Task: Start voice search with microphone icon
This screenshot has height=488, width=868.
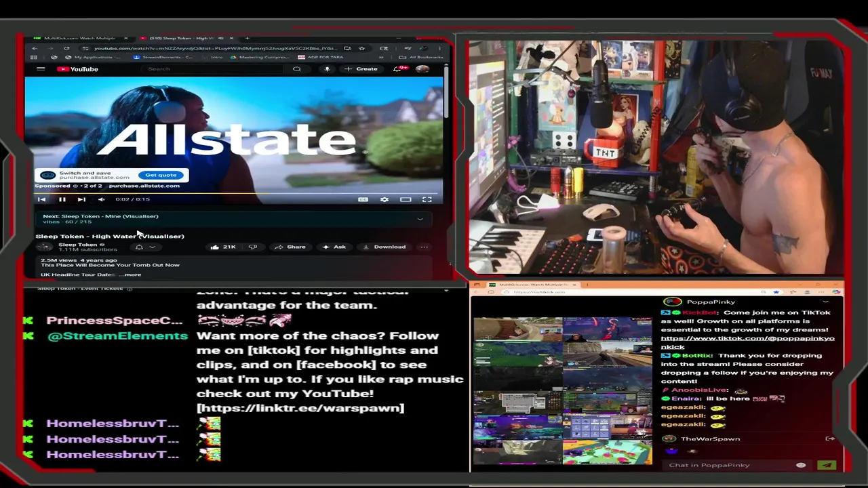Action: [327, 69]
